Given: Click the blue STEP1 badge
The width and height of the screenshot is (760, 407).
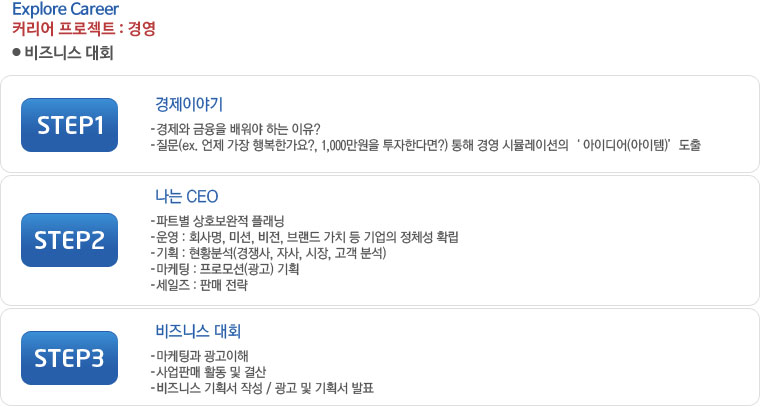Looking at the screenshot, I should [70, 125].
